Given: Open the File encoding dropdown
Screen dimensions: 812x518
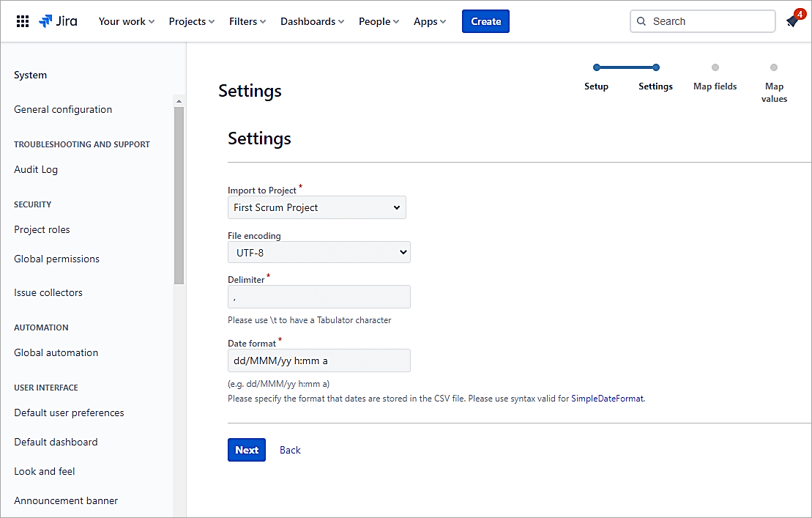Looking at the screenshot, I should tap(319, 253).
